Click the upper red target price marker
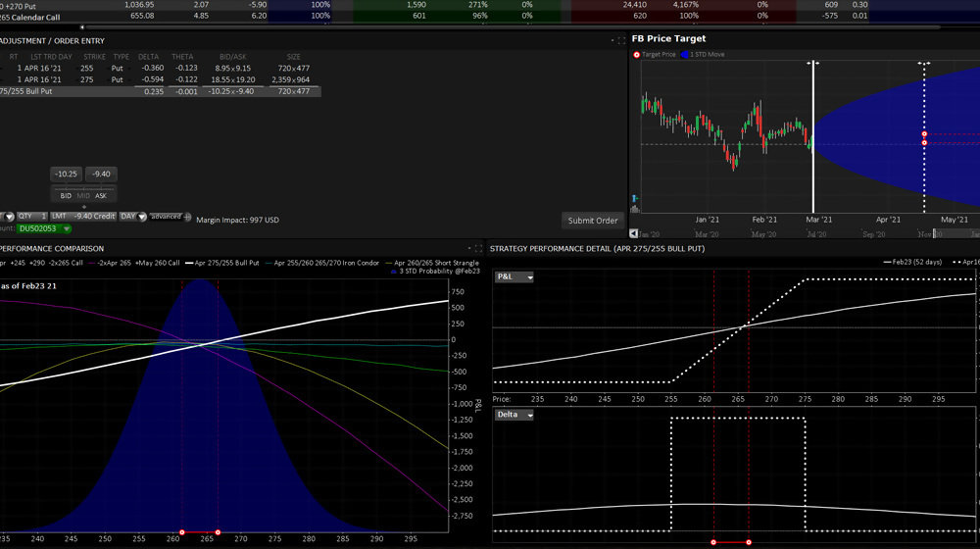This screenshot has width=980, height=549. point(924,134)
